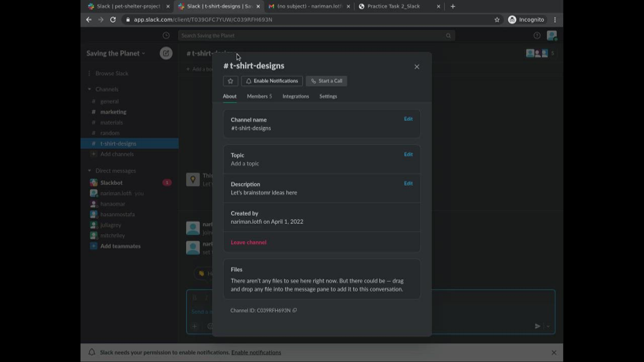Edit the channel name

click(408, 119)
